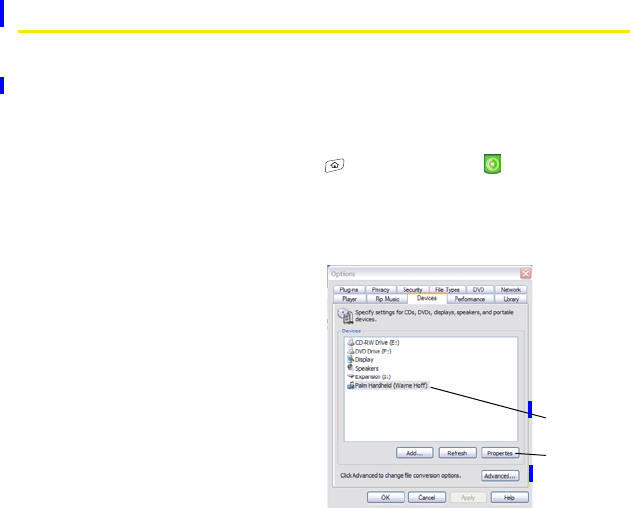
Task: Select "DVD Drive (F:)" in device list
Action: (373, 351)
